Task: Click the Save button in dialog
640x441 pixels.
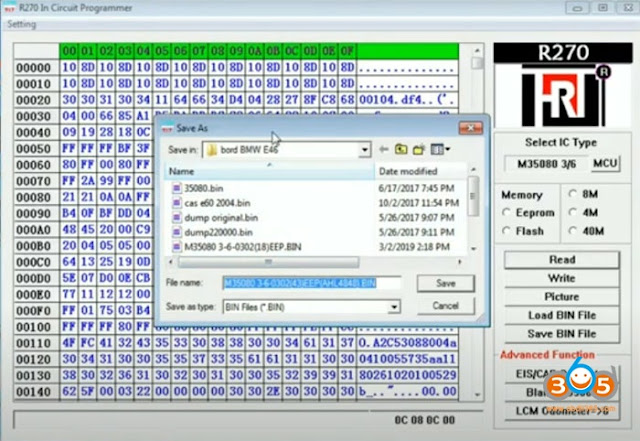Action: coord(446,283)
